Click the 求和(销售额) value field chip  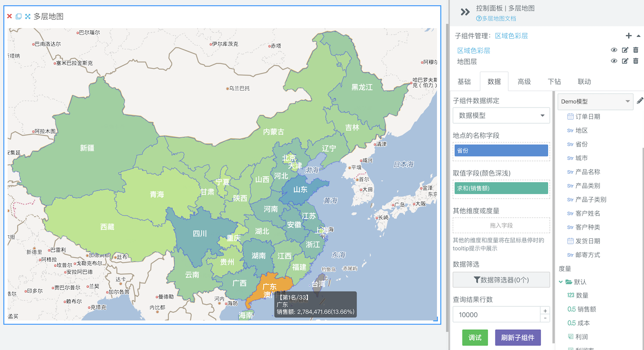[x=501, y=188]
